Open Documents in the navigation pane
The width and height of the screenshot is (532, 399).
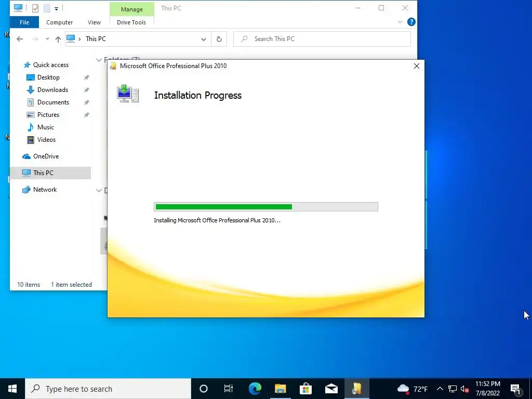[x=53, y=102]
